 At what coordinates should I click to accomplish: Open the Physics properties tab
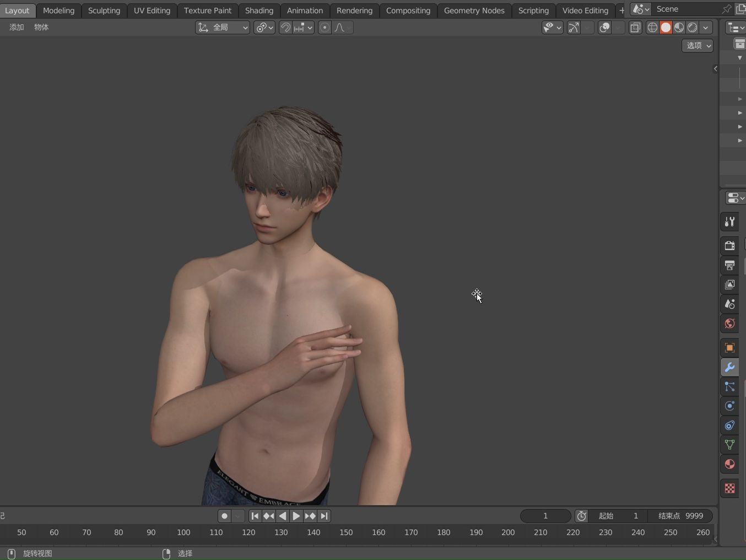pos(729,406)
